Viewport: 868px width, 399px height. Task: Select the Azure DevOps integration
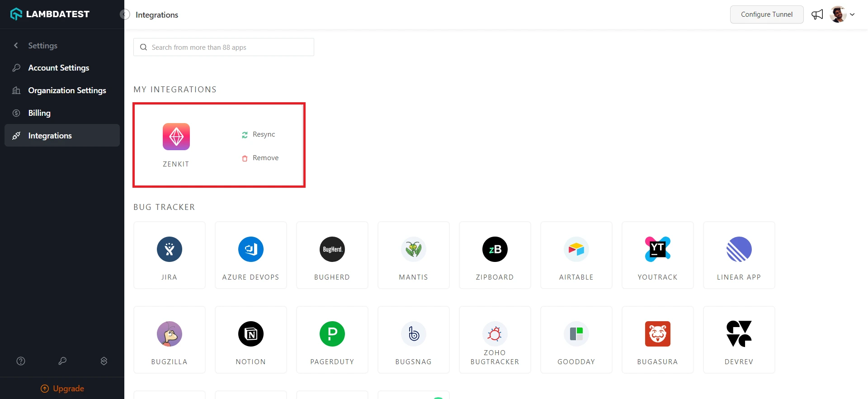coord(251,249)
